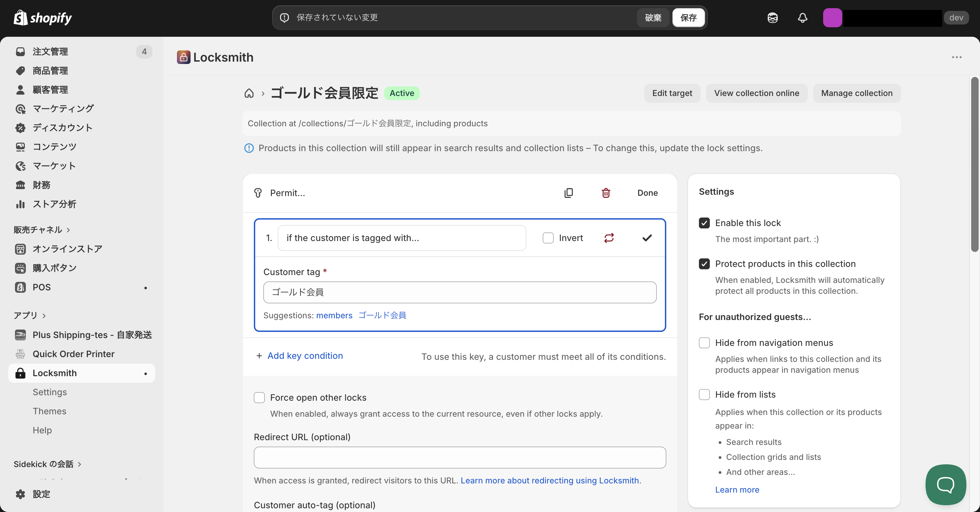Duplicate the key with the copy icon
Image resolution: width=980 pixels, height=512 pixels.
tap(568, 193)
